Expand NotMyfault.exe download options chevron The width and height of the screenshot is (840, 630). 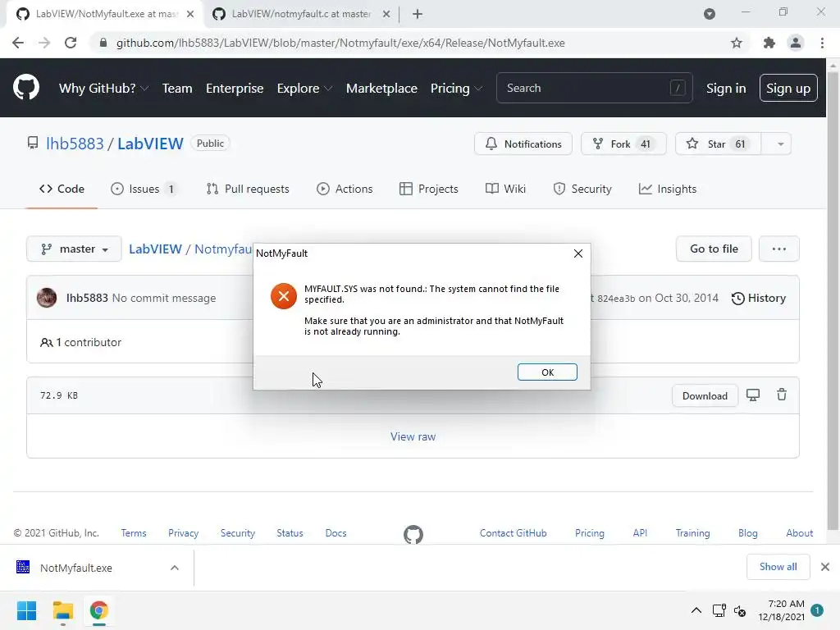175,568
